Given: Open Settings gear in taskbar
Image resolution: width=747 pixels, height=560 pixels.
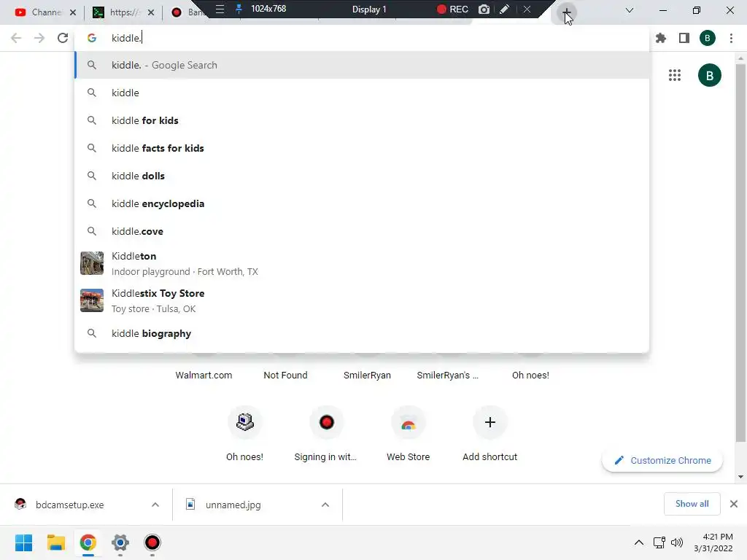Looking at the screenshot, I should (x=120, y=542).
